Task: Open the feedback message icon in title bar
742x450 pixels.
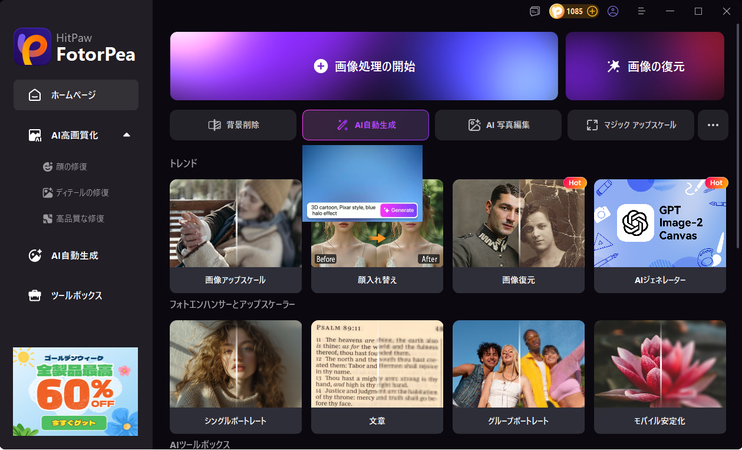Action: [535, 11]
